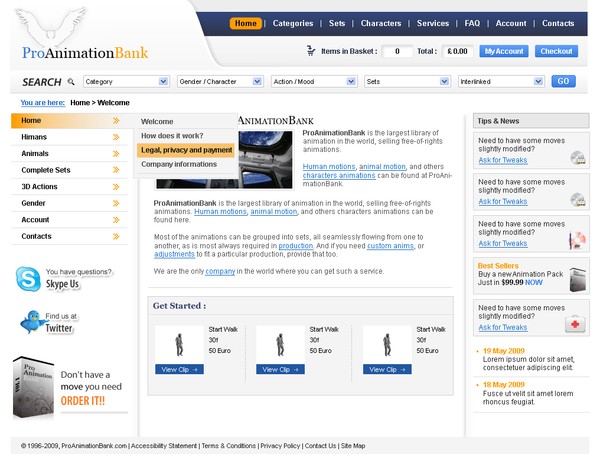Click the Order It product box image
The width and height of the screenshot is (600, 454).
coord(33,387)
